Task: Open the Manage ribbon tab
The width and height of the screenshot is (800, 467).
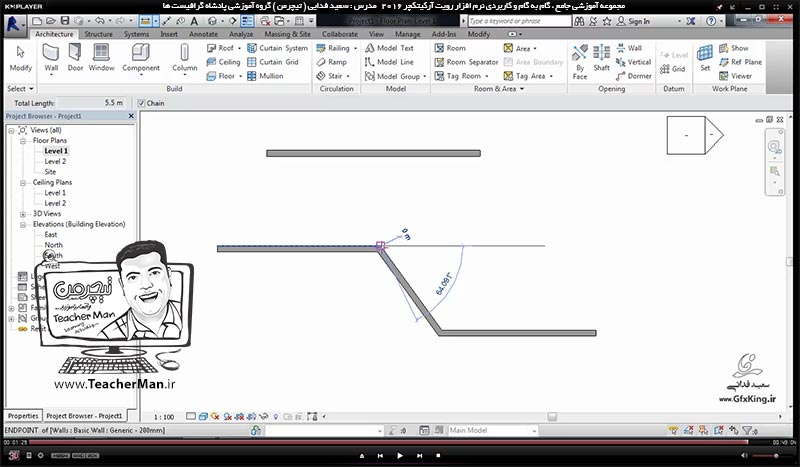Action: (x=408, y=34)
